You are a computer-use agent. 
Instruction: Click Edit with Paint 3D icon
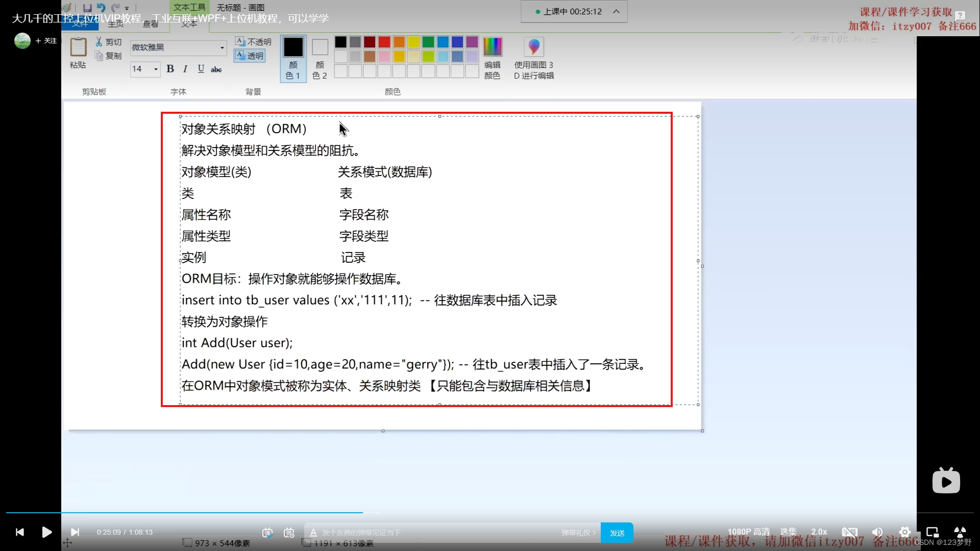(x=534, y=47)
